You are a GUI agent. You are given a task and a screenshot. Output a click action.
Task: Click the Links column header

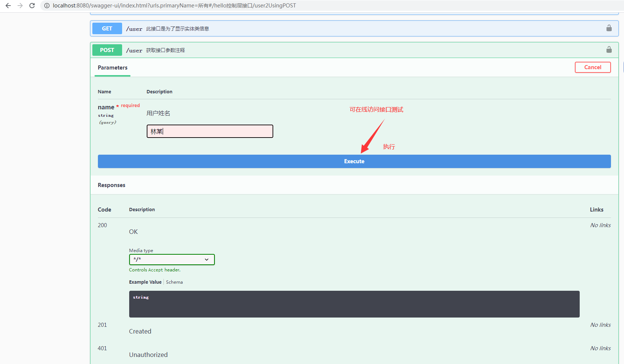(596, 210)
